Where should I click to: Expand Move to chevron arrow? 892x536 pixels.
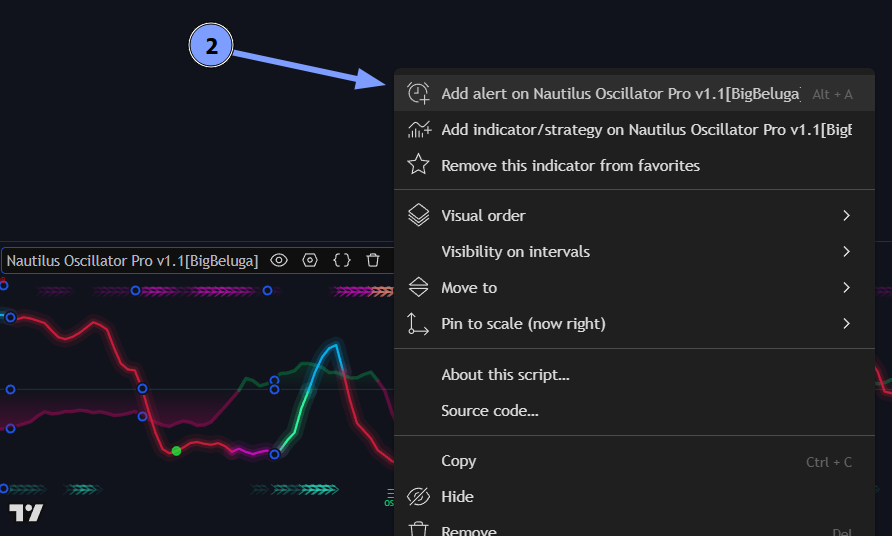coord(846,287)
